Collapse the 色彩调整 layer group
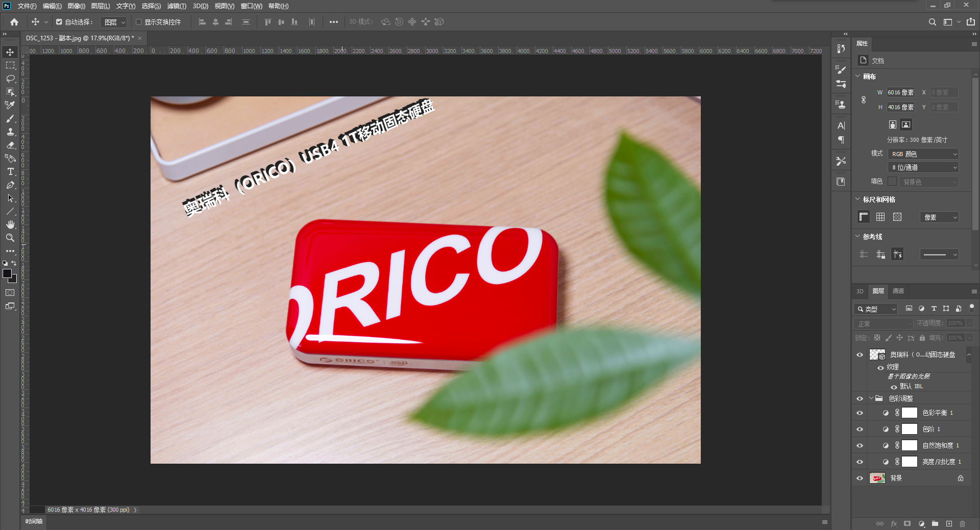The width and height of the screenshot is (980, 530). pyautogui.click(x=871, y=398)
